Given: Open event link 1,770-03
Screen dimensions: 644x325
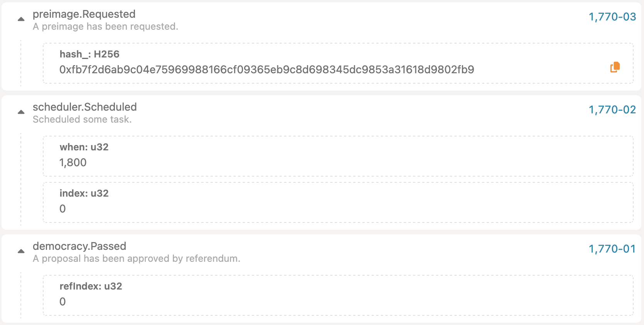Looking at the screenshot, I should coord(612,17).
